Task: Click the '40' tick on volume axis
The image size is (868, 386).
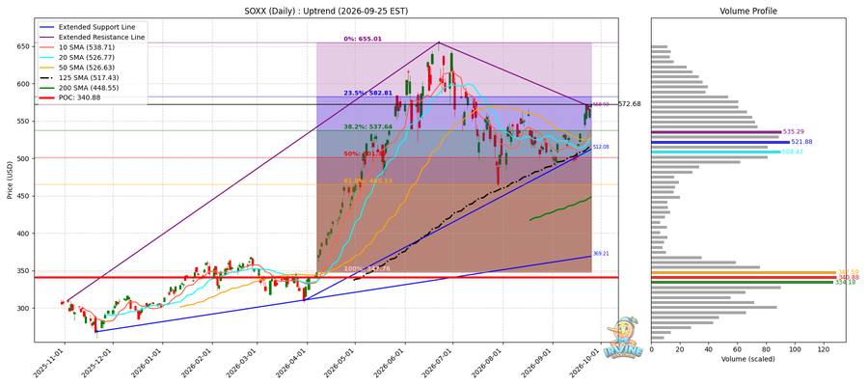Action: tap(709, 349)
